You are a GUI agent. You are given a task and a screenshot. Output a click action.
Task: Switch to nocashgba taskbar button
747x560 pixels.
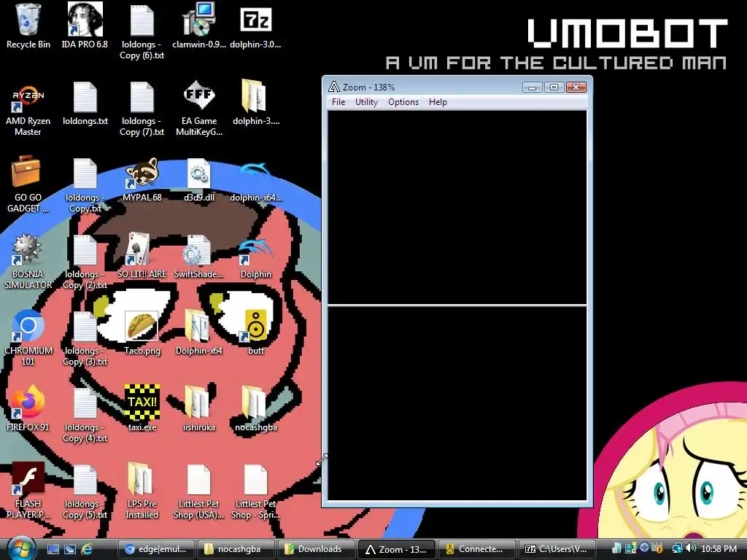[x=236, y=549]
